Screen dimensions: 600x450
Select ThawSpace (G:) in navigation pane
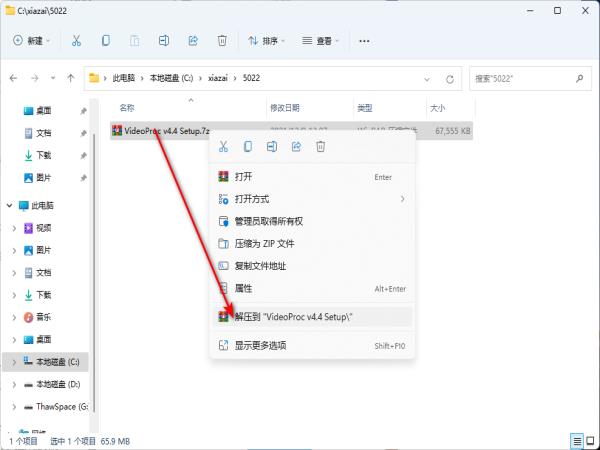coord(56,406)
